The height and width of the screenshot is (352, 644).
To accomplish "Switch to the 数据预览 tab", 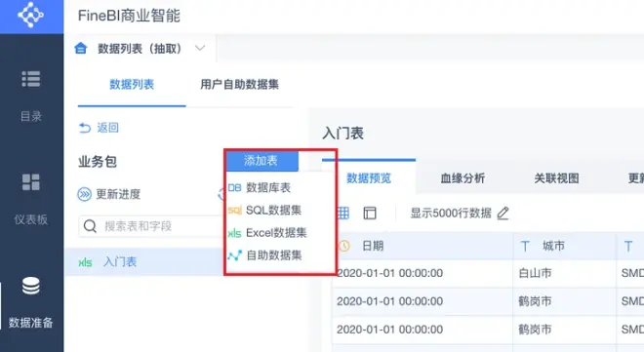I will [369, 178].
